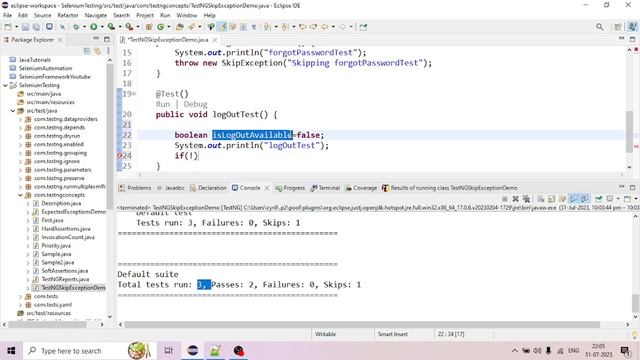Open the File menu
This screenshot has height=360, width=640.
click(x=7, y=15)
